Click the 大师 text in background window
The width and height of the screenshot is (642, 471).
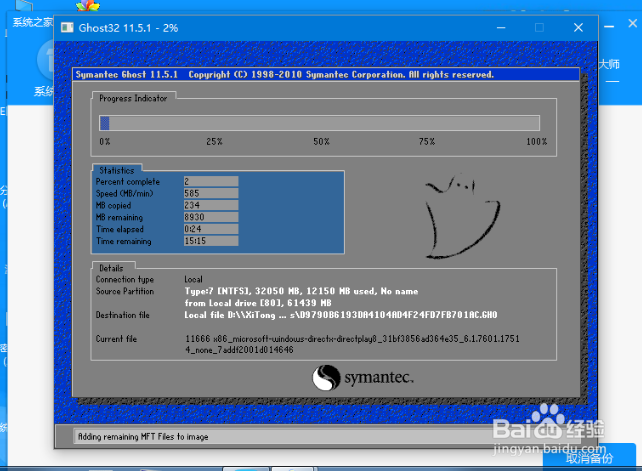point(609,64)
